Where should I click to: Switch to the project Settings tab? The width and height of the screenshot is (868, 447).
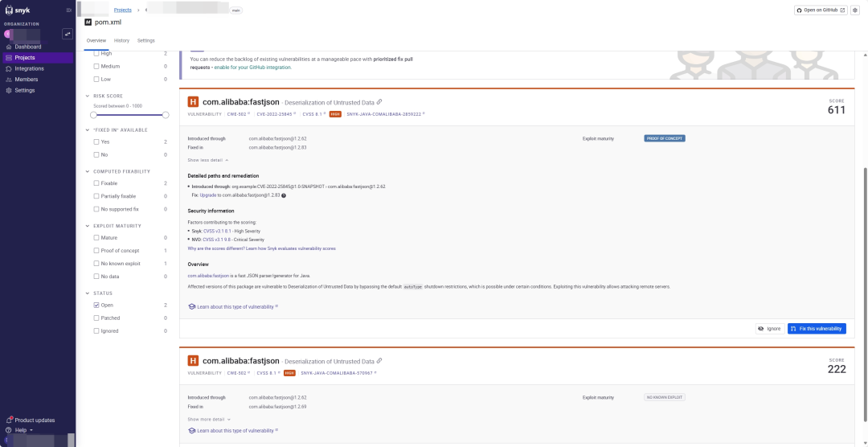(146, 40)
